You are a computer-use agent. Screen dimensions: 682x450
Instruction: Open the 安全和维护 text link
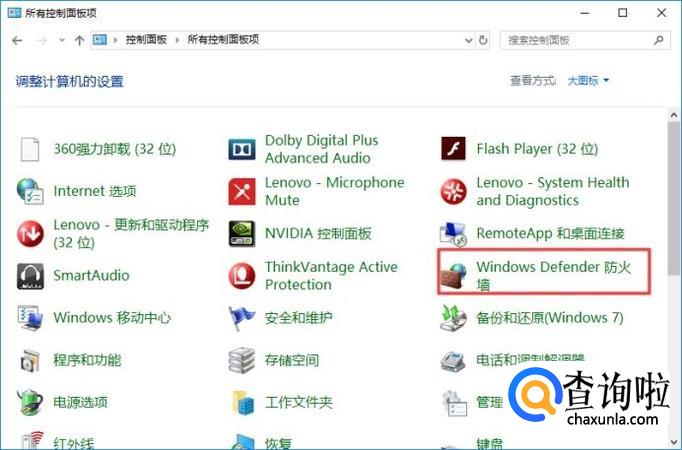pyautogui.click(x=298, y=318)
